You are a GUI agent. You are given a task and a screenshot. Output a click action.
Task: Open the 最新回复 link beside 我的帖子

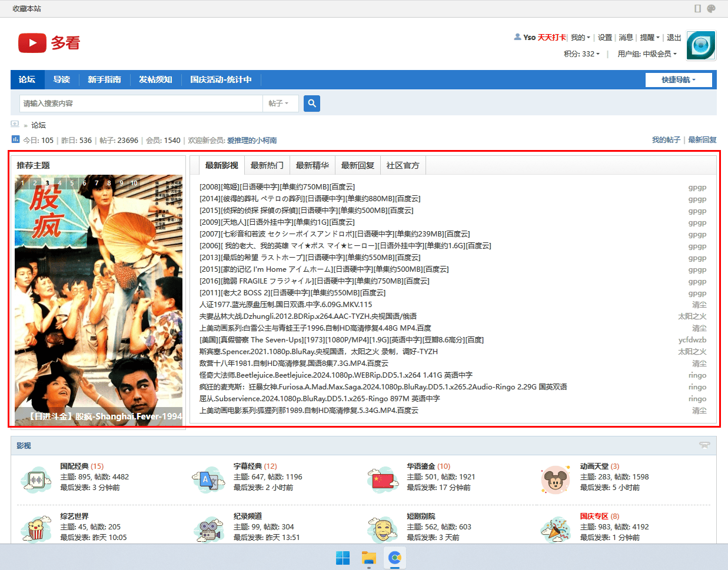coord(702,140)
